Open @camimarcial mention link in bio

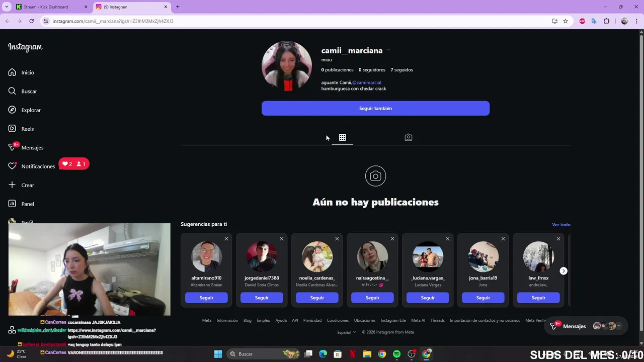pyautogui.click(x=367, y=82)
